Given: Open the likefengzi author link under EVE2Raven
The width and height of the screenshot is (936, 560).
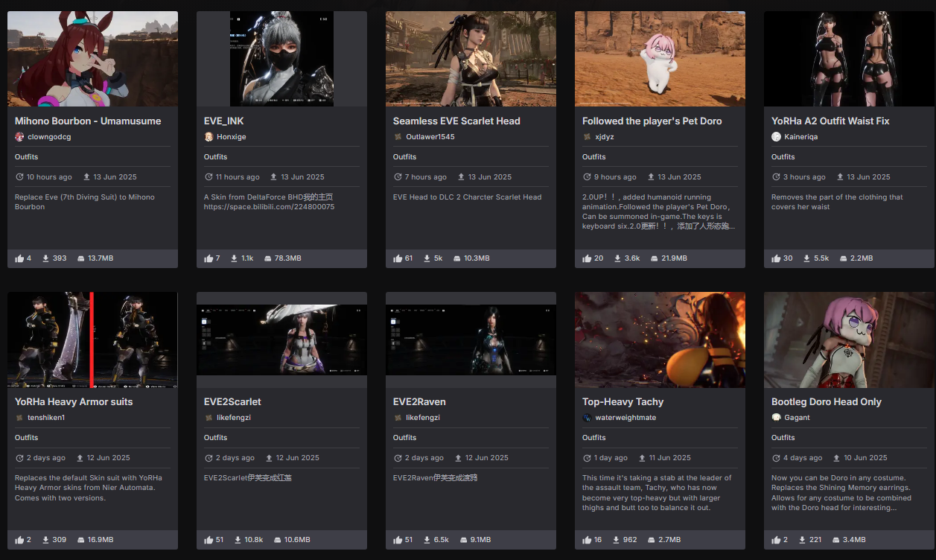Looking at the screenshot, I should [423, 418].
